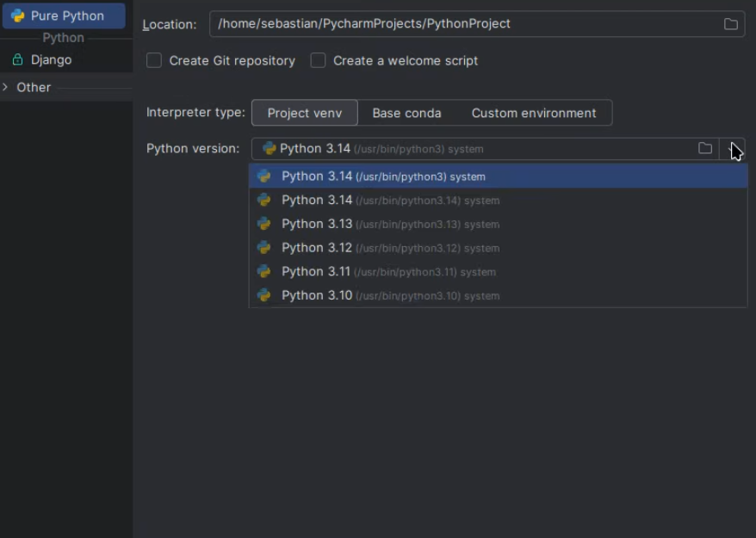Choose Project venv interpreter type
Image resolution: width=756 pixels, height=538 pixels.
(x=305, y=113)
